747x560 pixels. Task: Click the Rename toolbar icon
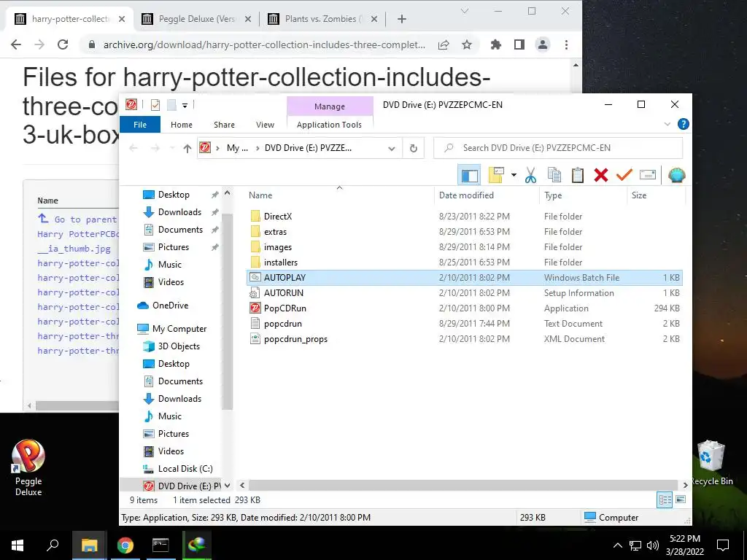[648, 175]
